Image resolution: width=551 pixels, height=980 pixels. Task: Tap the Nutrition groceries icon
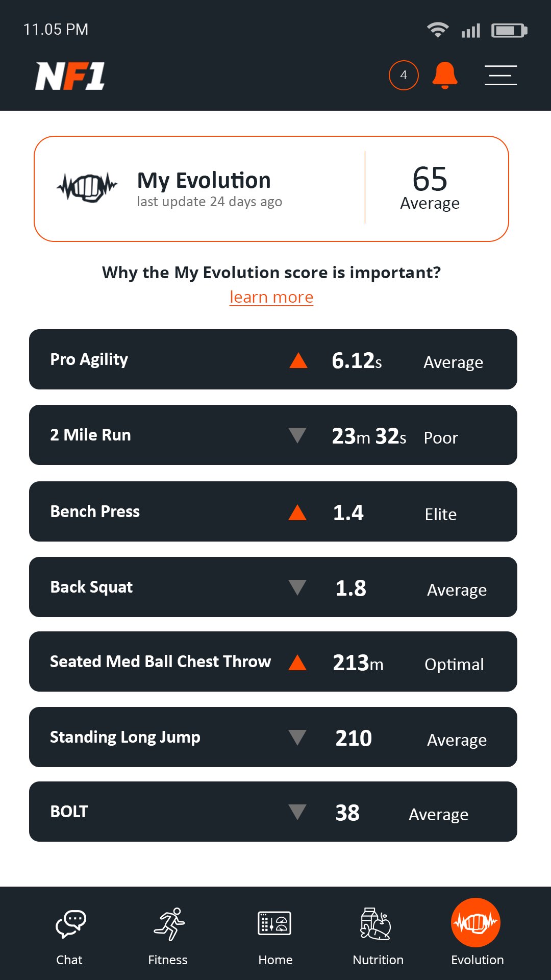coord(375,924)
